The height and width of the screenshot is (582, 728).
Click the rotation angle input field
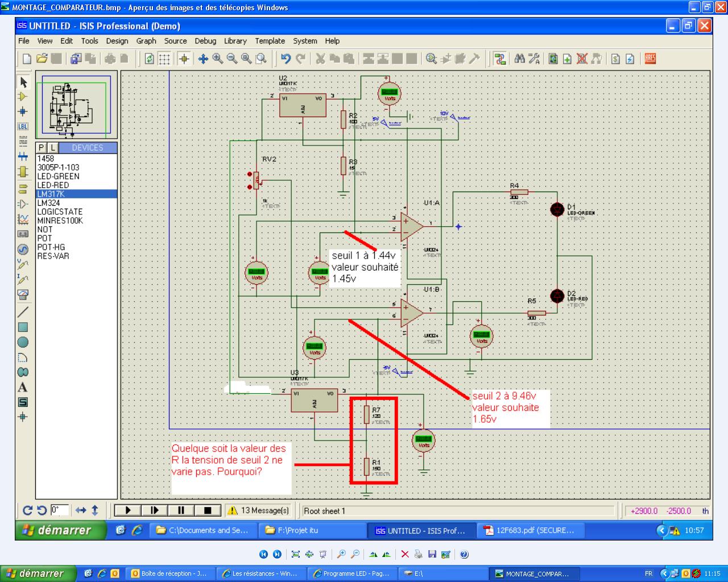pos(60,510)
